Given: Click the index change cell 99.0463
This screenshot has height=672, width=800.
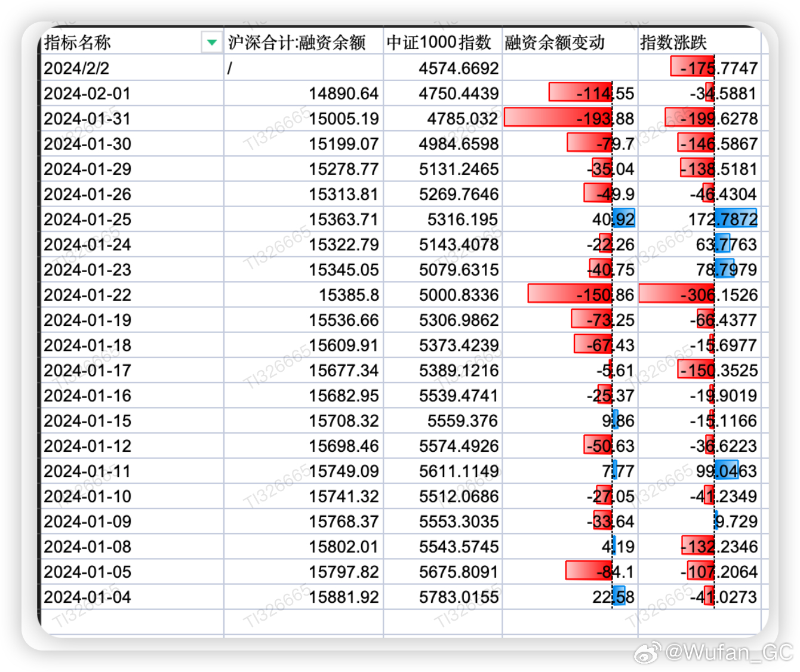Looking at the screenshot, I should [x=699, y=471].
